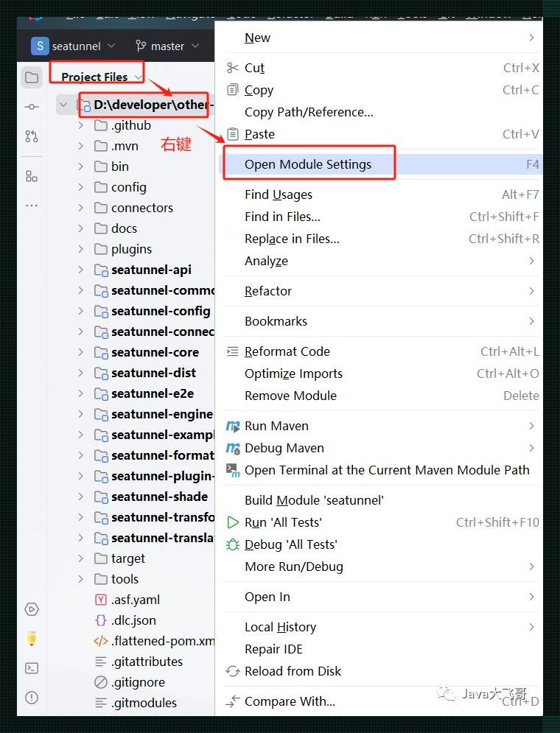Open the Terminal tool window icon
Viewport: 560px width, 733px height.
click(32, 668)
